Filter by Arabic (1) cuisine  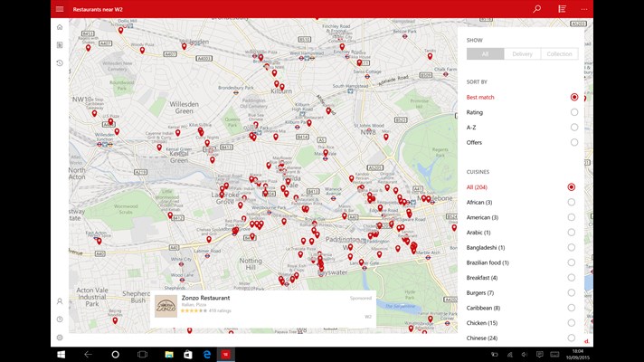coord(521,233)
